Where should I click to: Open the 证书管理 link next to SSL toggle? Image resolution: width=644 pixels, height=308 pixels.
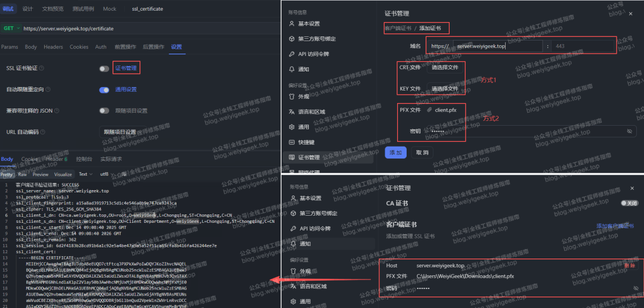[x=126, y=69]
